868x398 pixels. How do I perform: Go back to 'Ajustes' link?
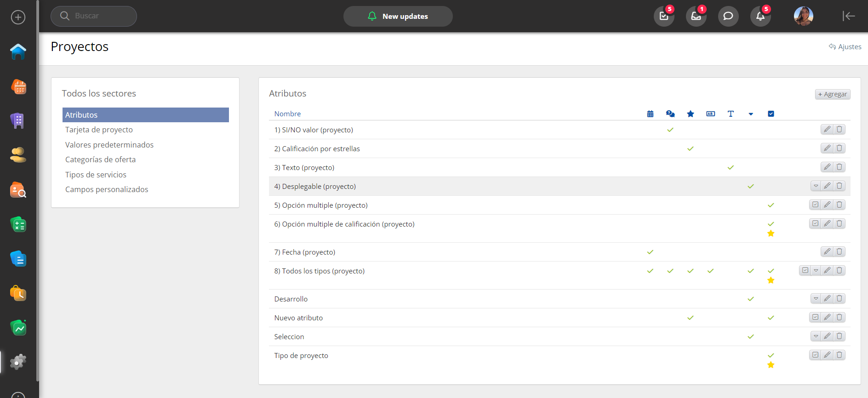845,47
